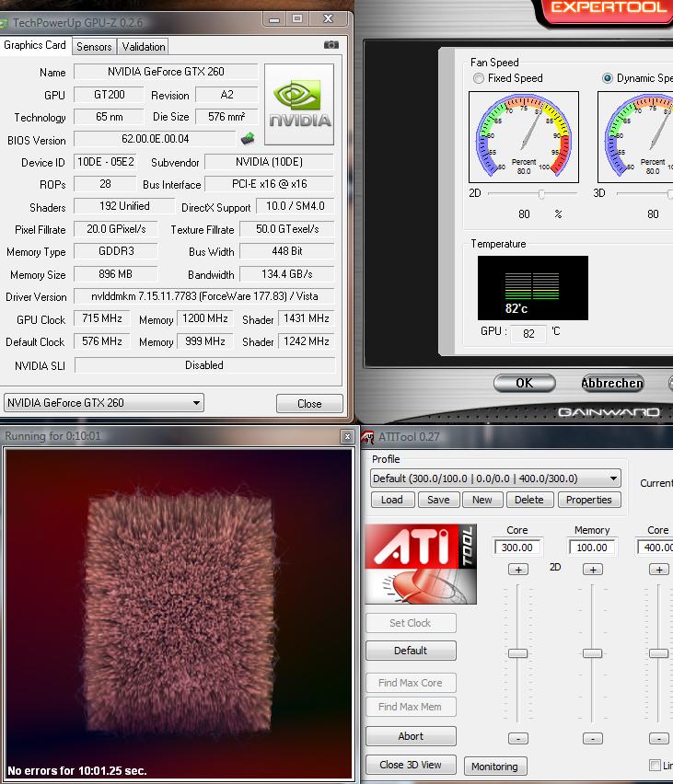Click the "No errors for 10:01.25 sec." text
The image size is (673, 784).
[77, 770]
